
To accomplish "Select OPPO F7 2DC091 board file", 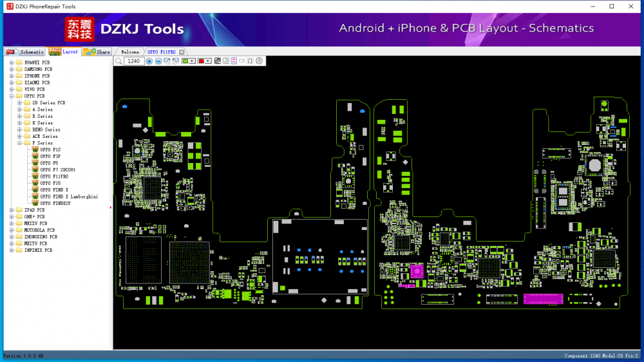I will tap(62, 169).
